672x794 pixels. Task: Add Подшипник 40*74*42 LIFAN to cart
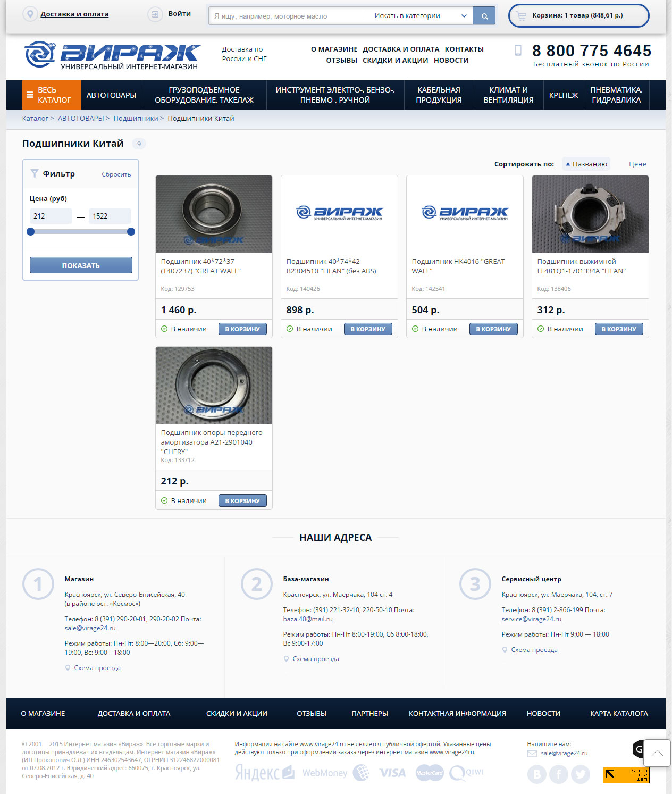pos(368,329)
